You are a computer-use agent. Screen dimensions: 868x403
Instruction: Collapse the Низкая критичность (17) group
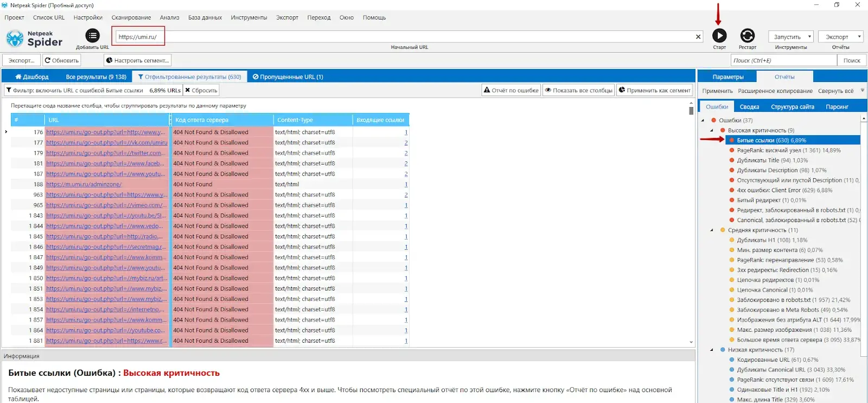[712, 350]
